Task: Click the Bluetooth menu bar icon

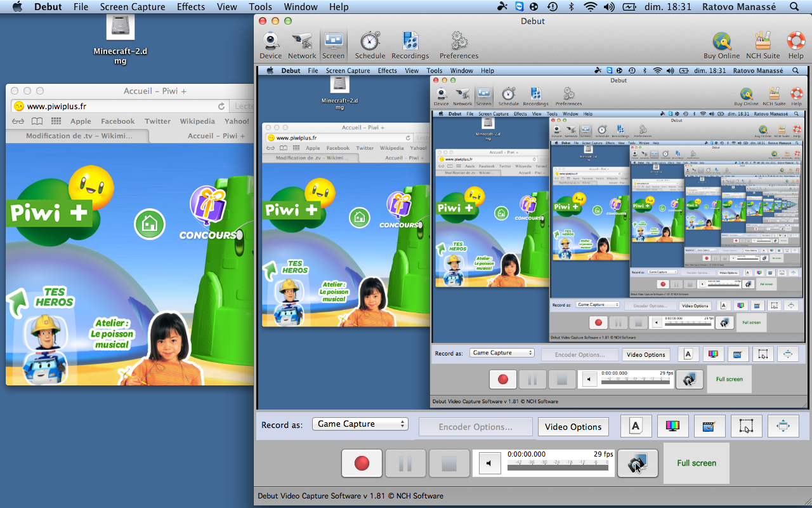Action: (571, 7)
